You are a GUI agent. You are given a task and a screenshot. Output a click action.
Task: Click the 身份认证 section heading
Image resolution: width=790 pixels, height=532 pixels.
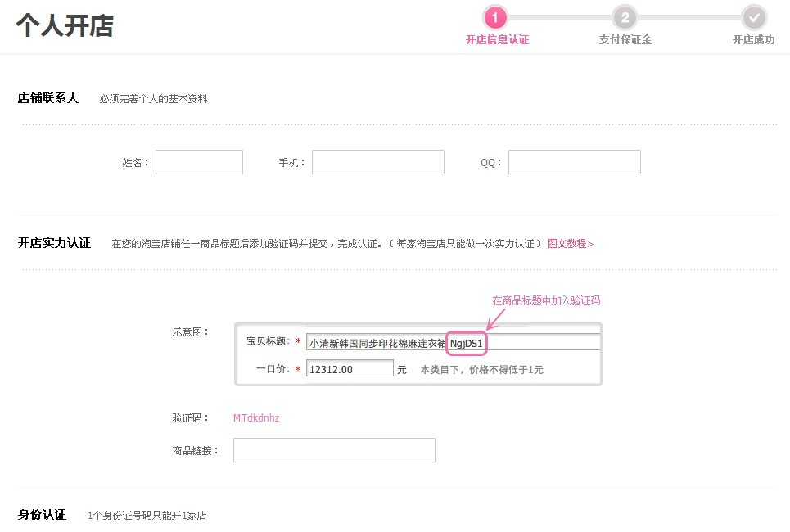pyautogui.click(x=42, y=515)
